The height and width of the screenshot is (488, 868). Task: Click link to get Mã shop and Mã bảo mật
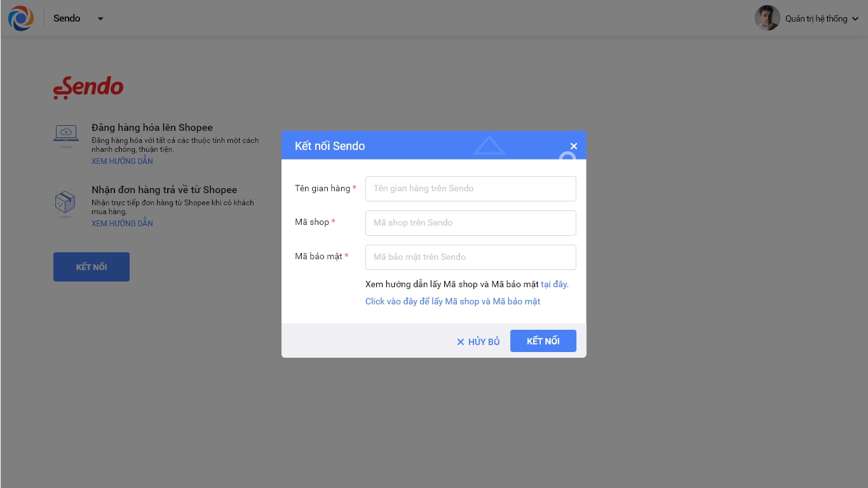(452, 301)
